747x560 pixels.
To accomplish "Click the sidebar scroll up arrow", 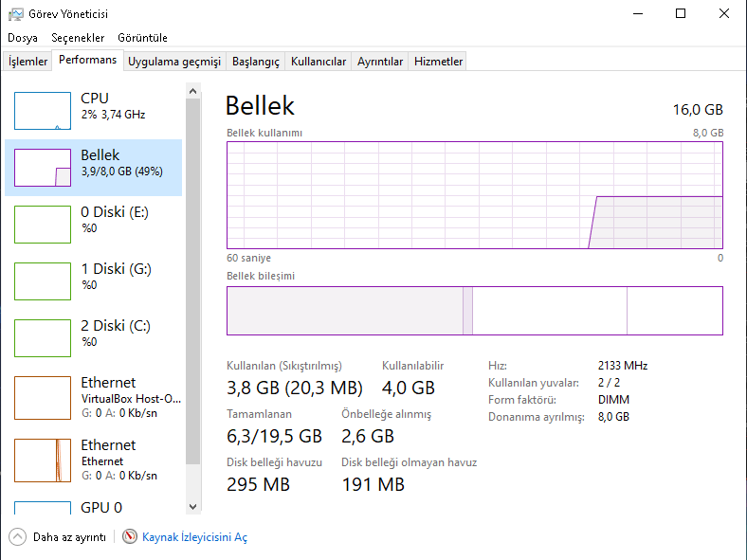I will point(193,91).
